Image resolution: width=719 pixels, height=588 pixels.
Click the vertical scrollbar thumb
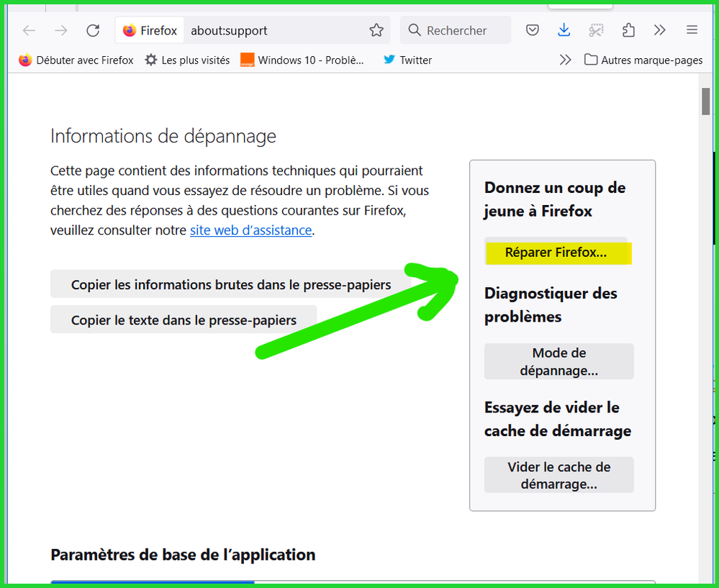click(706, 101)
